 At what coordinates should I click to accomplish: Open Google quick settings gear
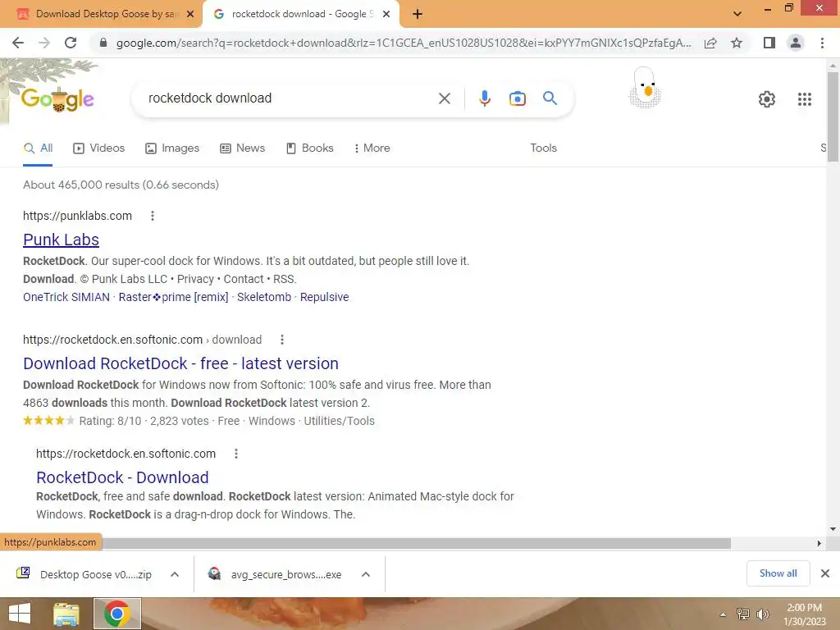point(767,99)
